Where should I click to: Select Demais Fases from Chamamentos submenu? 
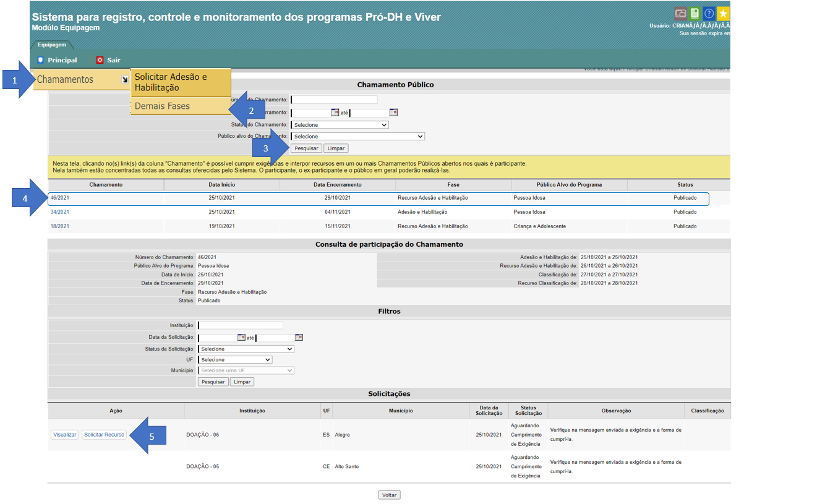point(162,106)
